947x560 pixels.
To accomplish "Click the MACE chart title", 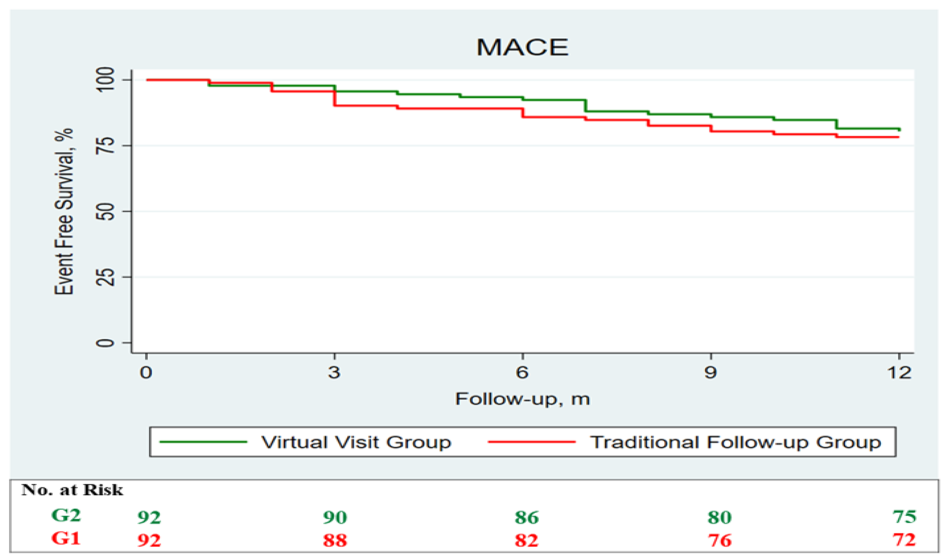I will 522,48.
